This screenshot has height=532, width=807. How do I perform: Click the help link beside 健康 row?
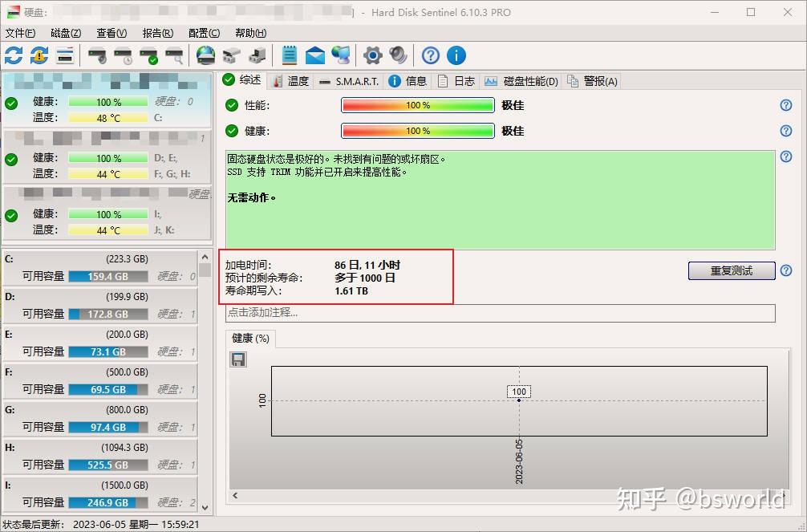[x=785, y=130]
